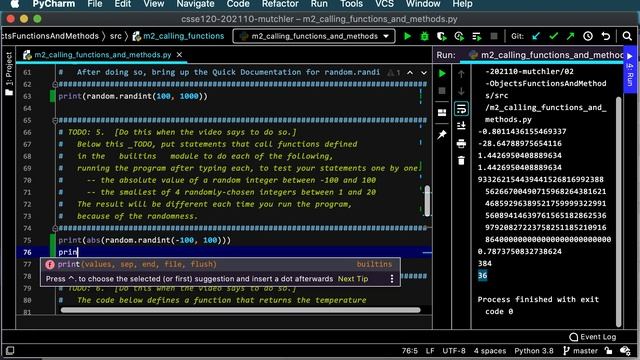Collapse the comment fold at line 74
The width and height of the screenshot is (640, 360).
(55, 228)
